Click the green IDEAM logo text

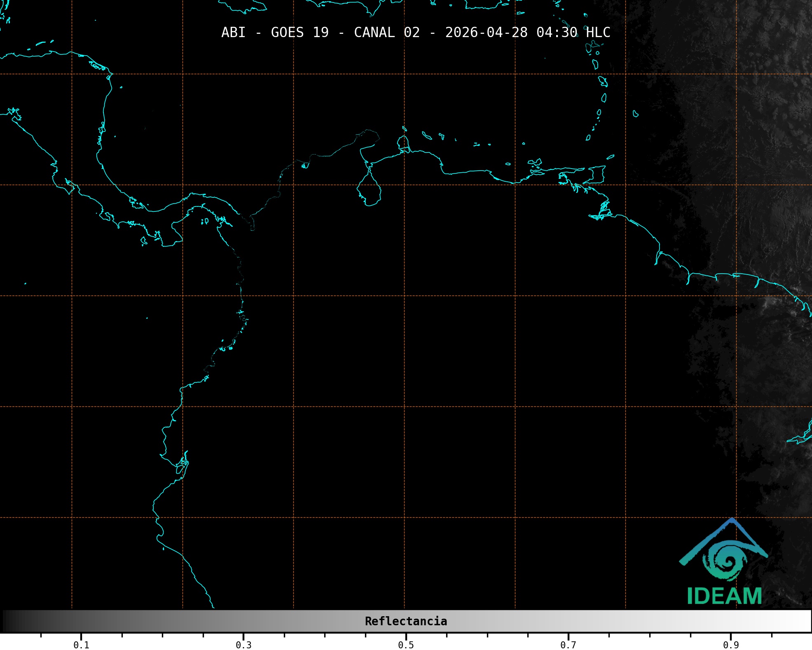[724, 596]
